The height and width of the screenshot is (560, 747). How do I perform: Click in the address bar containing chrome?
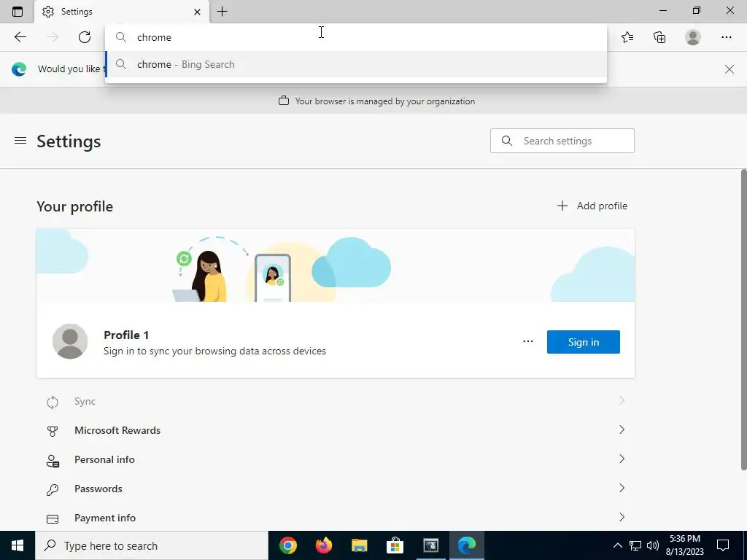point(356,37)
